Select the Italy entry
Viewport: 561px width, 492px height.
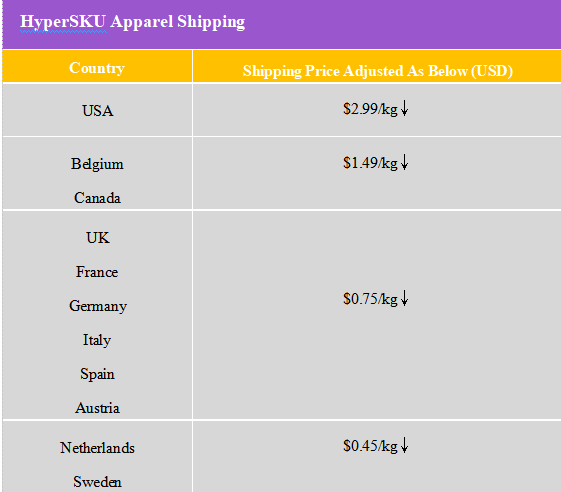pyautogui.click(x=97, y=340)
